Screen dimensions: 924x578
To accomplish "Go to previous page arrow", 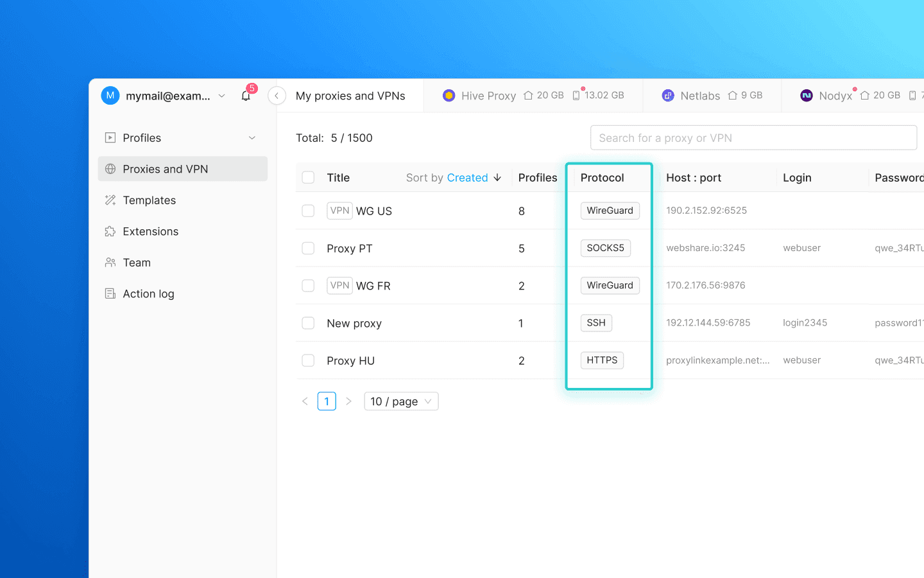I will coord(305,401).
